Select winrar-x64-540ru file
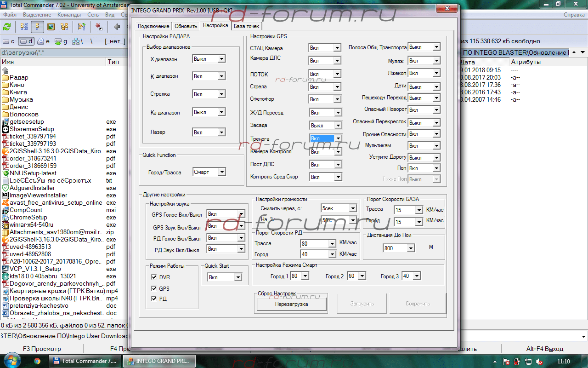Viewport: 588px width, 368px height. (32, 224)
